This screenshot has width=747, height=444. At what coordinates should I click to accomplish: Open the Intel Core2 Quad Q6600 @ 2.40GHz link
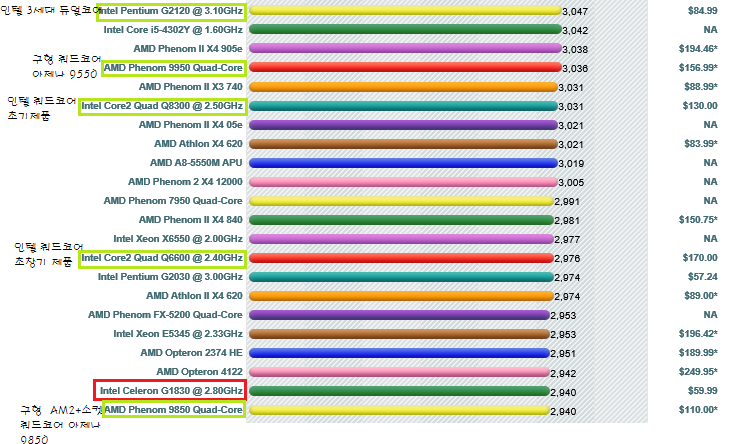coord(162,258)
